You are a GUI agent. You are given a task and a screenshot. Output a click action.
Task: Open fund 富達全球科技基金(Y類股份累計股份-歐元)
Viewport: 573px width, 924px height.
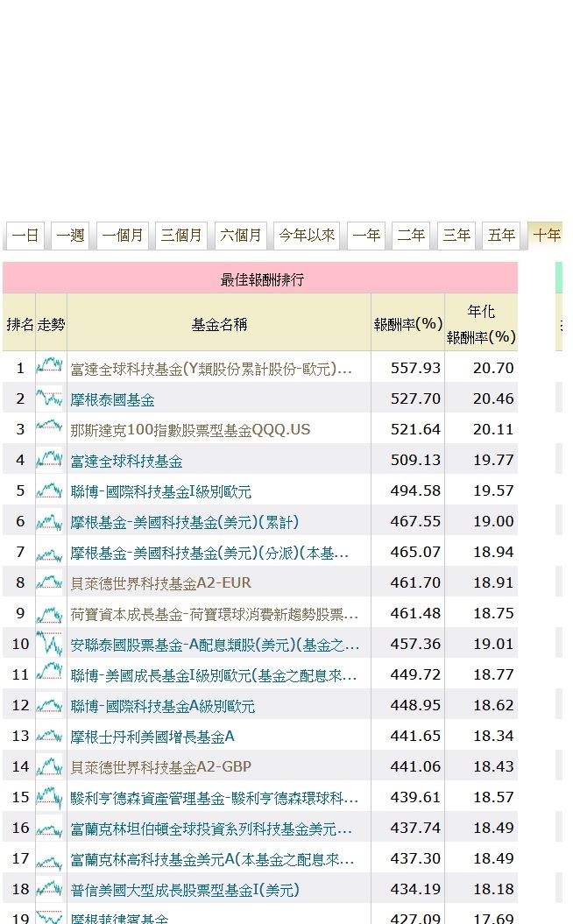[x=211, y=369]
